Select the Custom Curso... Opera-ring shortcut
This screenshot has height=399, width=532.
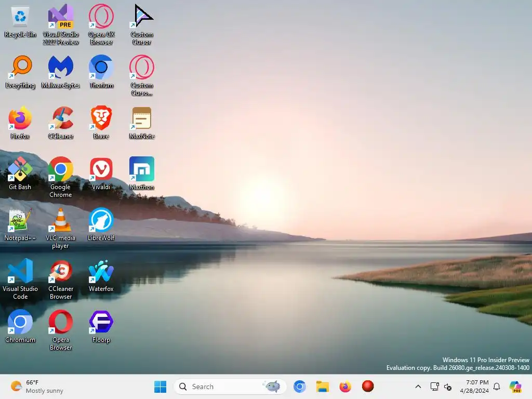(142, 75)
